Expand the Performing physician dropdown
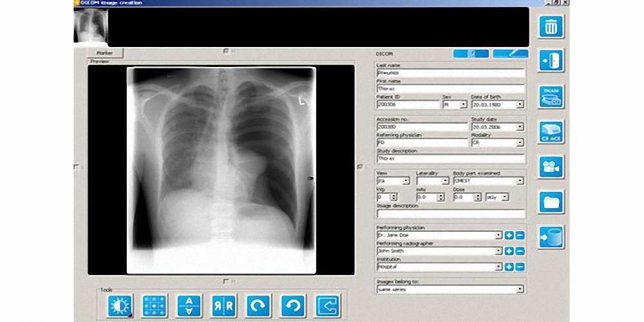The width and height of the screenshot is (644, 322). 498,235
